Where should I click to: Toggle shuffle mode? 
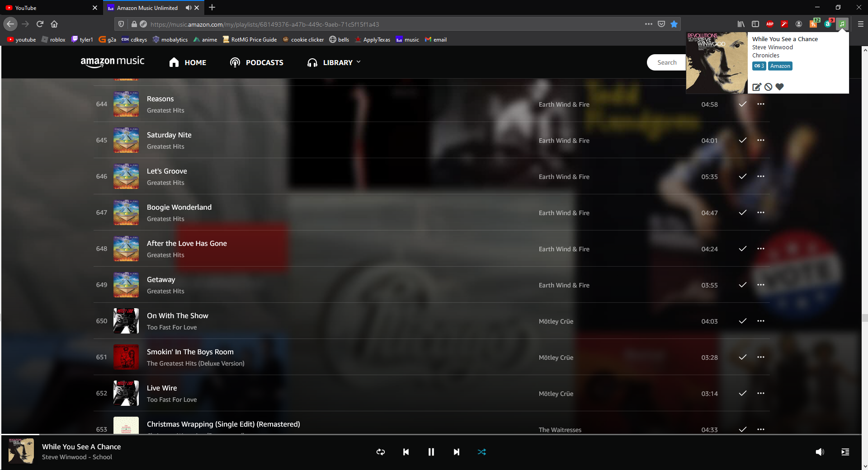[482, 452]
